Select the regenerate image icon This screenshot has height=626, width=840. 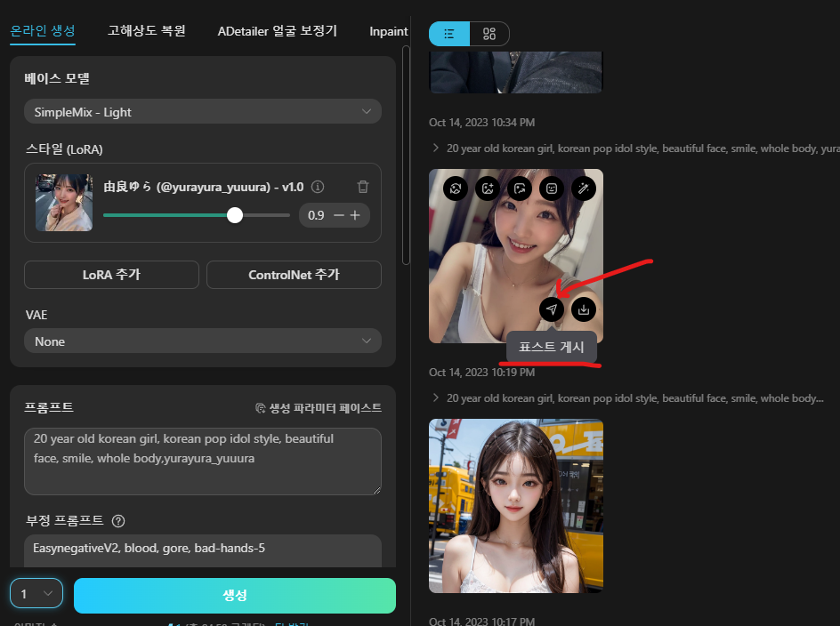455,189
